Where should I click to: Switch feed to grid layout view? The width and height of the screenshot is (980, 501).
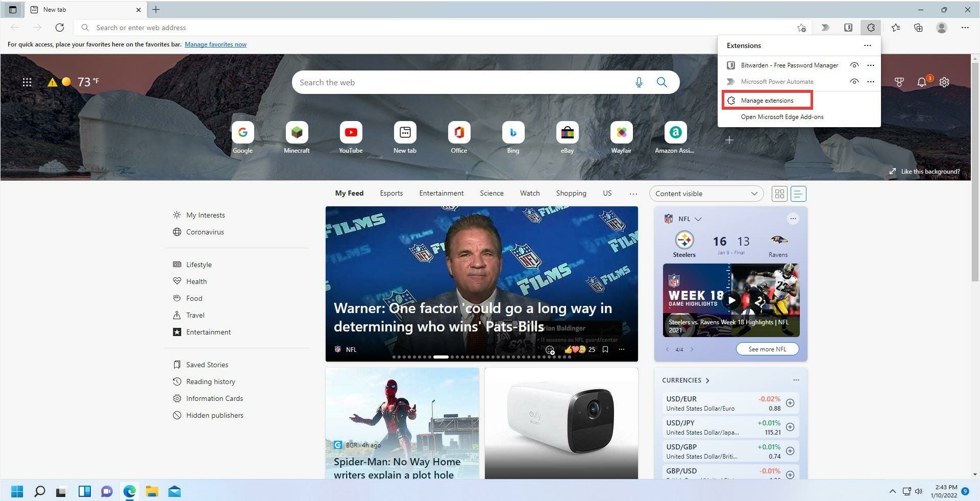pos(779,194)
